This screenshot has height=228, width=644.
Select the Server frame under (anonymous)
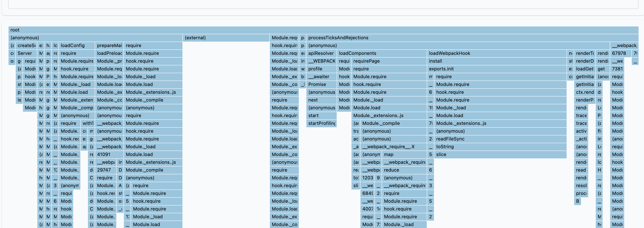point(25,53)
